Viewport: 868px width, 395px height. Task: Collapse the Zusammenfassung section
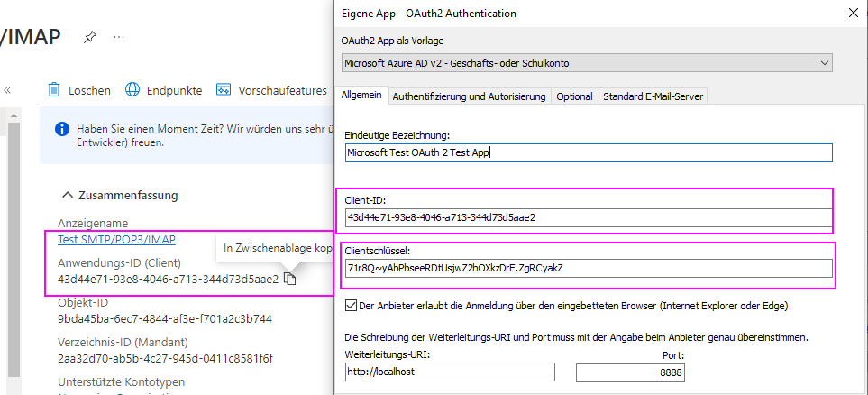point(68,195)
